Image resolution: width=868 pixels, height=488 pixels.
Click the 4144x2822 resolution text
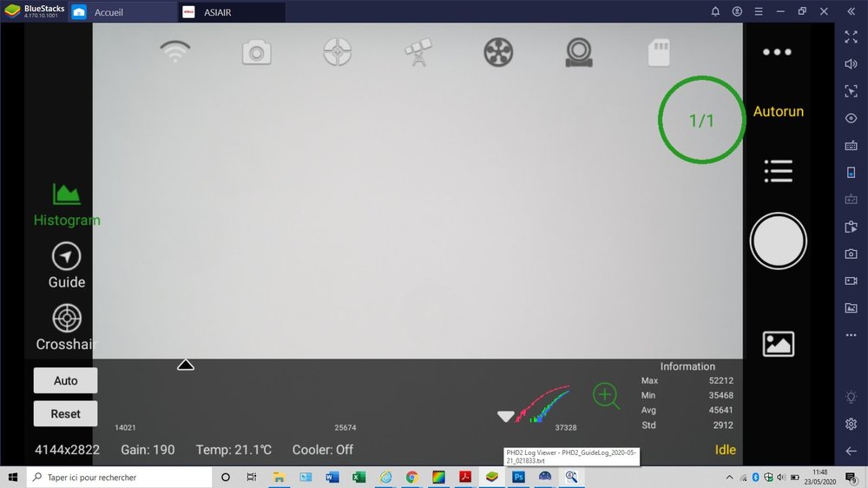[67, 450]
